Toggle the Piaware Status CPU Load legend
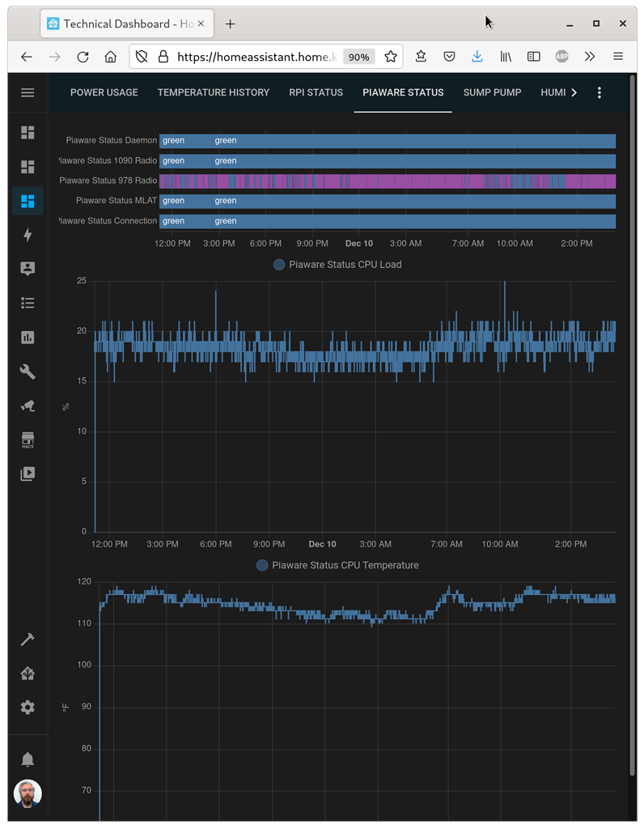The width and height of the screenshot is (644, 829). pyautogui.click(x=337, y=264)
